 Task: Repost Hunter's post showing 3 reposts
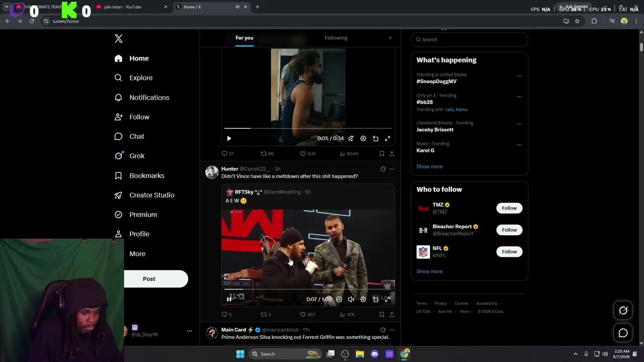click(264, 314)
